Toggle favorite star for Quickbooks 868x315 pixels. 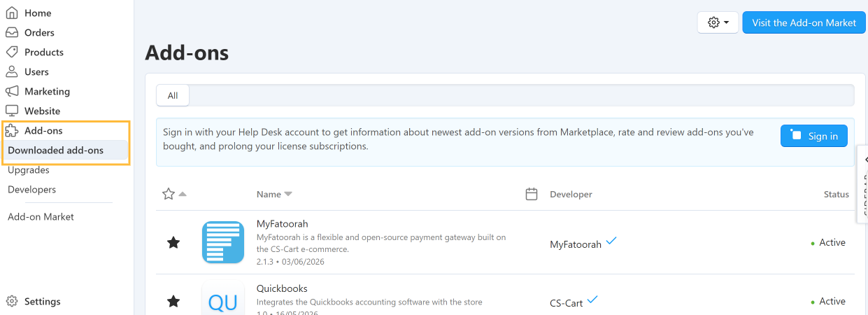click(x=173, y=301)
